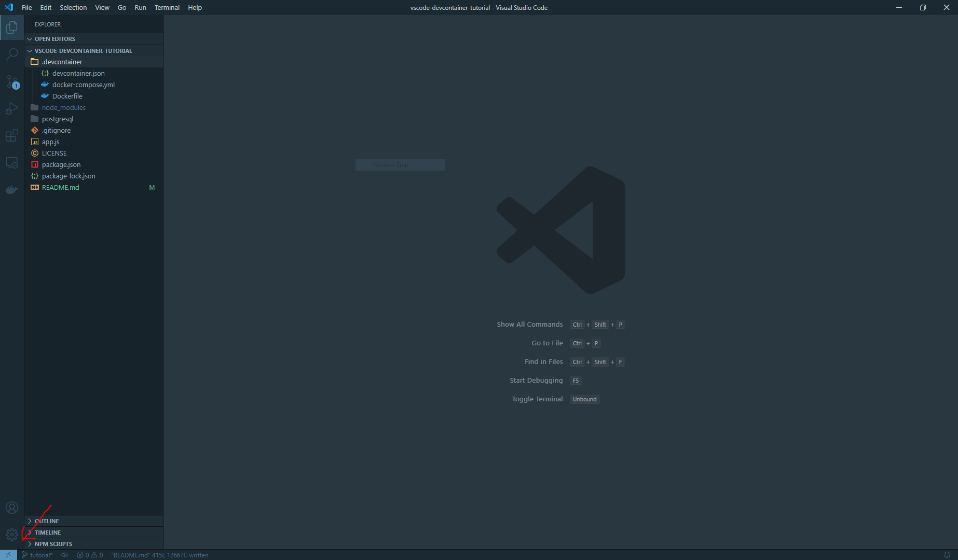Click the F5 key label
Screen dimensions: 958x560
[x=576, y=381]
